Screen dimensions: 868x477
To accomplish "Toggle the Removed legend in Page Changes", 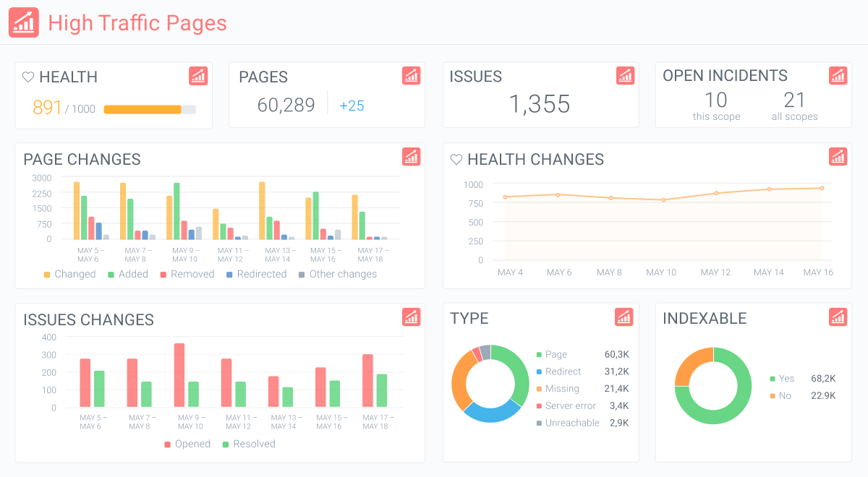I will coord(190,274).
